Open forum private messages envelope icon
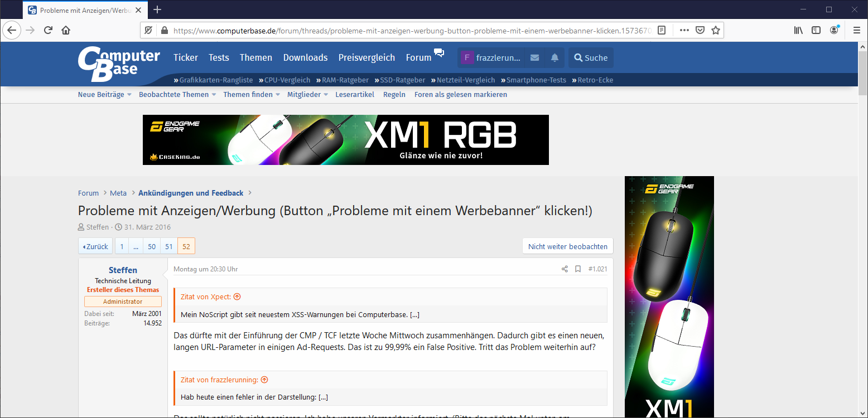The height and width of the screenshot is (418, 868). (534, 57)
